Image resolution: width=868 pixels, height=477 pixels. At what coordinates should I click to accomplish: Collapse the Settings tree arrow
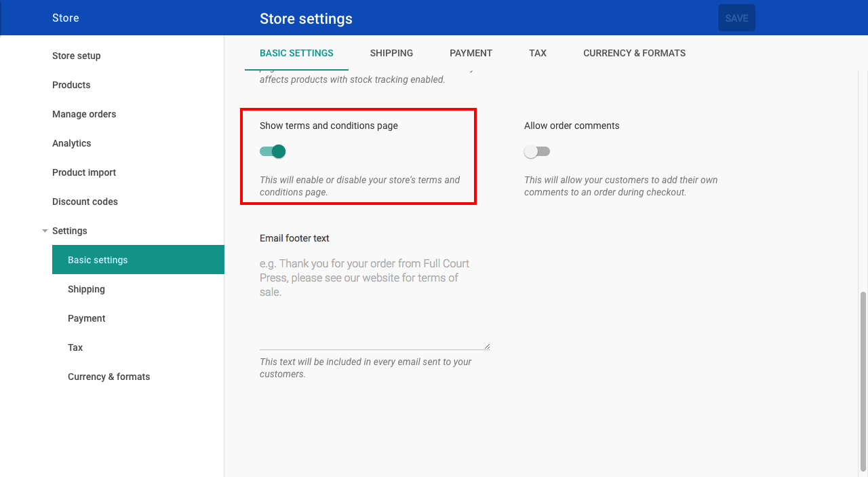click(45, 231)
